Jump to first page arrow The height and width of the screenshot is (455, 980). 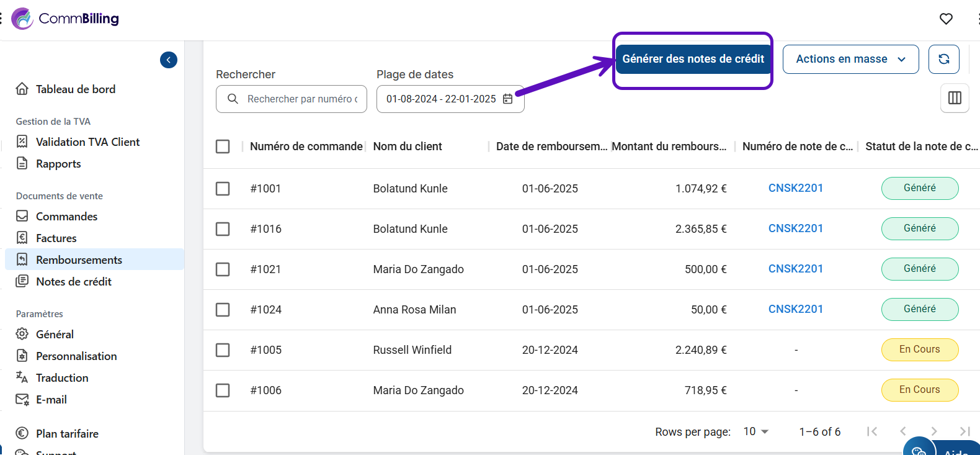872,431
